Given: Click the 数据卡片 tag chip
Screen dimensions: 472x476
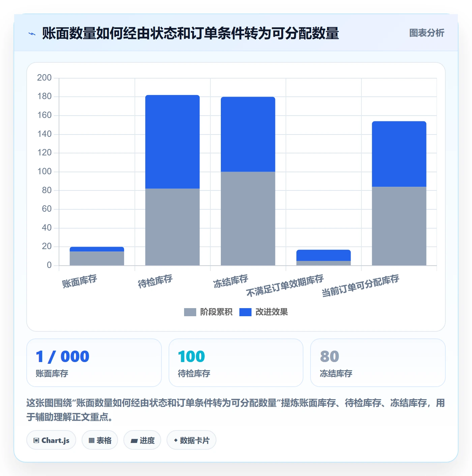Looking at the screenshot, I should click(191, 440).
